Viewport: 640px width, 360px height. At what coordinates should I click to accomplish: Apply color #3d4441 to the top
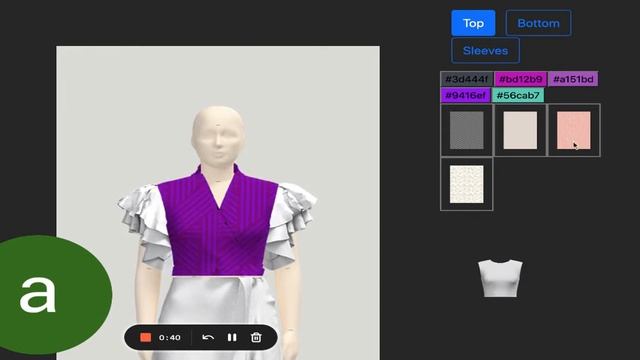(x=467, y=79)
